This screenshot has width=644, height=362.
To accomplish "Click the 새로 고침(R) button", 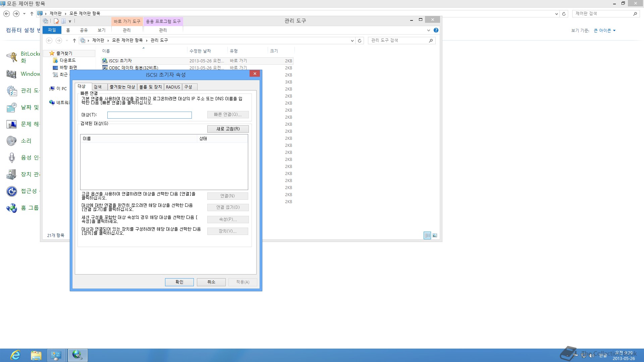I will pos(228,129).
